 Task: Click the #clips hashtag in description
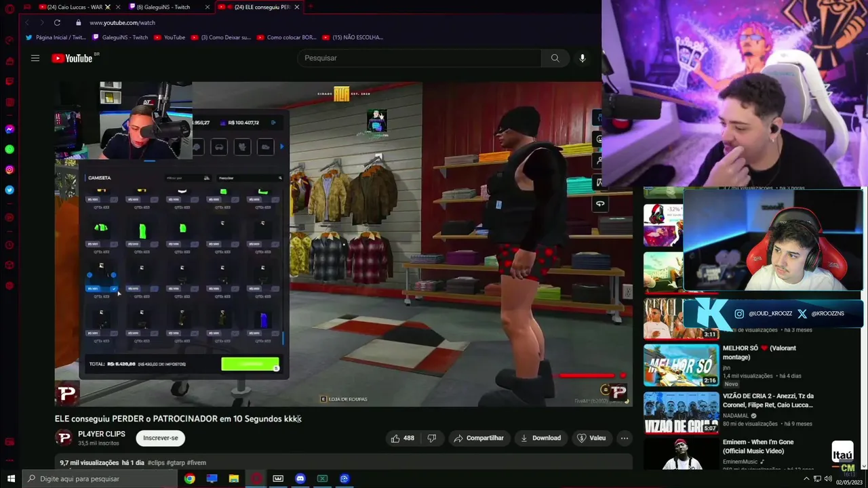[x=155, y=463]
